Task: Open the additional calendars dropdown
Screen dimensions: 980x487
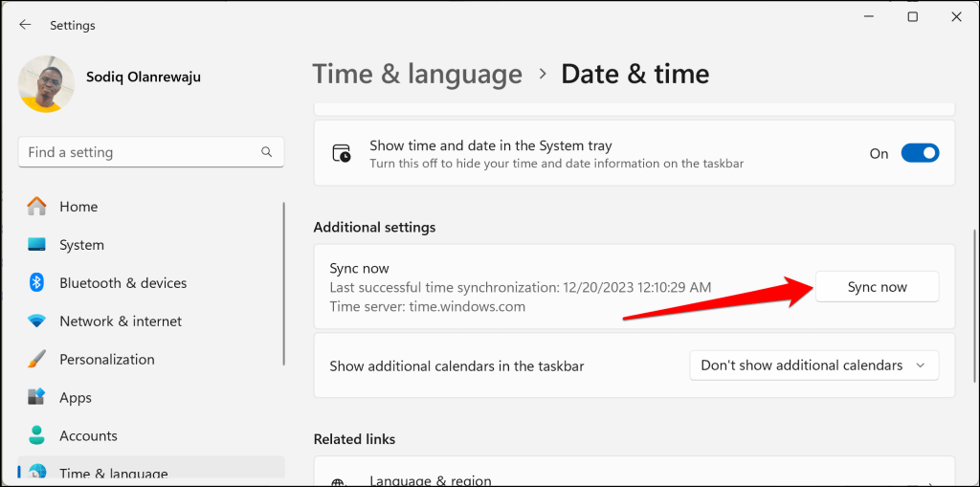Action: (x=813, y=365)
